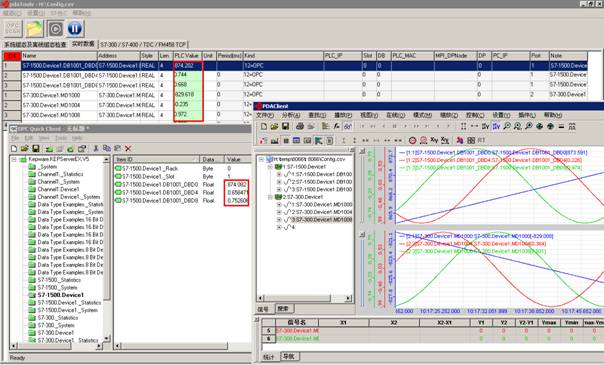Screen dimensions: 604x365
Task: Collapse the 2:S7-300.Device1 tree node
Action: point(270,197)
